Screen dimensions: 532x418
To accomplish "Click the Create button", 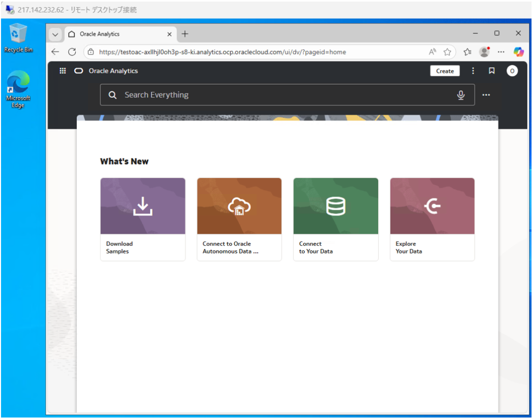I will tap(445, 71).
